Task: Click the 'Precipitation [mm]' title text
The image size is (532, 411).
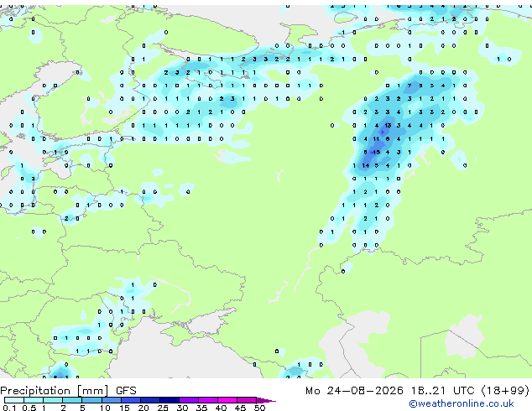Action: coord(55,391)
